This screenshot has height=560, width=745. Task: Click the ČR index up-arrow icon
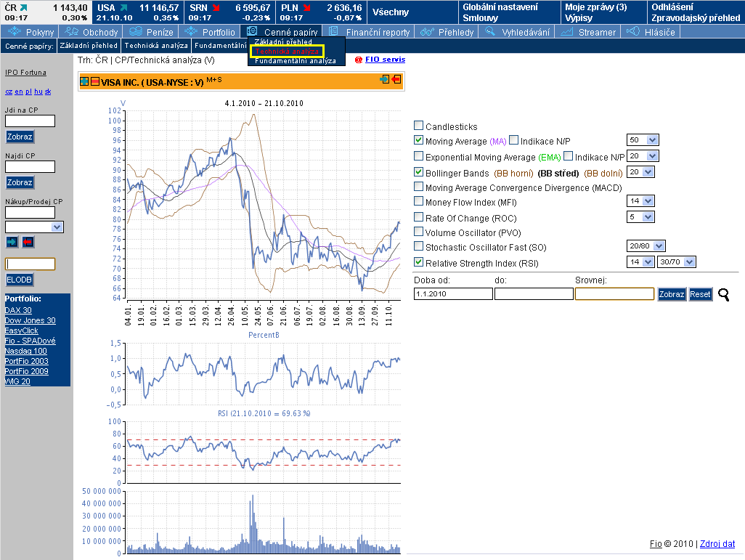click(24, 7)
